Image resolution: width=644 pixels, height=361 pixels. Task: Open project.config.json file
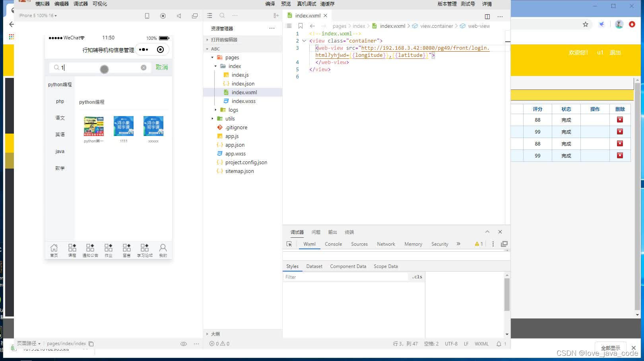(246, 163)
